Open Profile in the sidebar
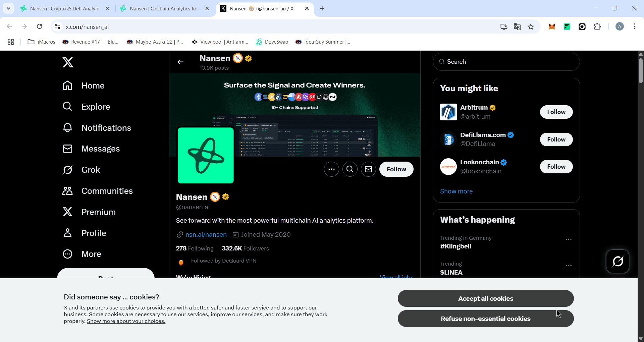Screen dimensions: 644x342 pyautogui.click(x=84, y=233)
